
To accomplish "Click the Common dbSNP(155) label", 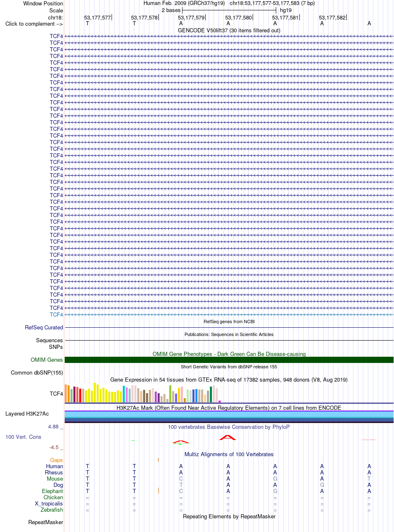I will pyautogui.click(x=37, y=372).
